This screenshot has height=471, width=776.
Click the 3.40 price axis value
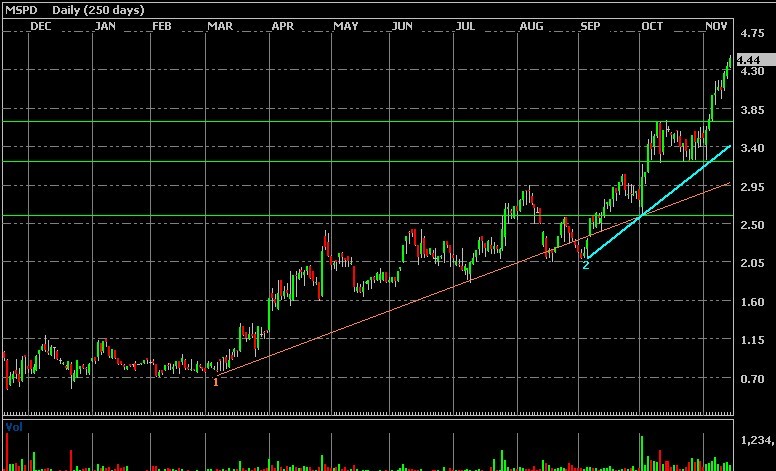click(752, 148)
